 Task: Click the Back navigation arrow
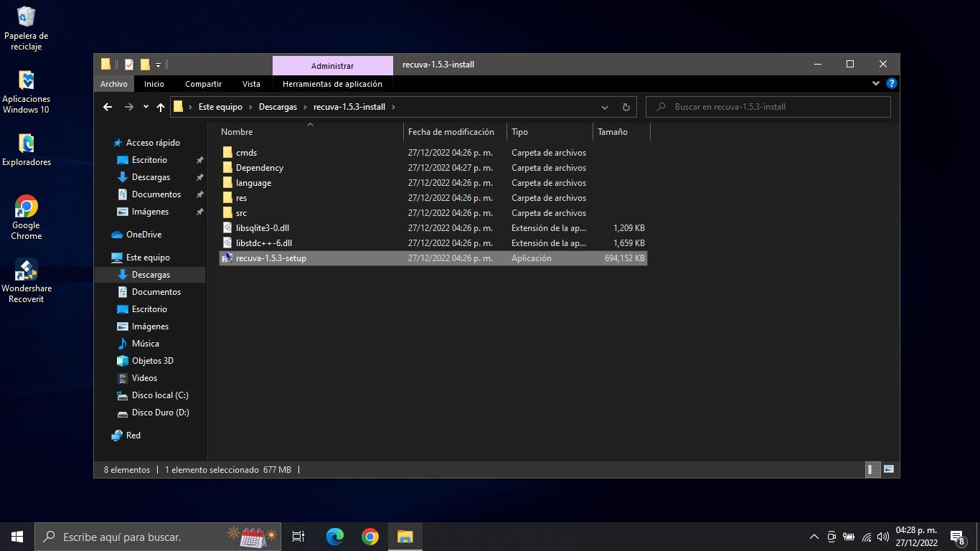[x=108, y=107]
